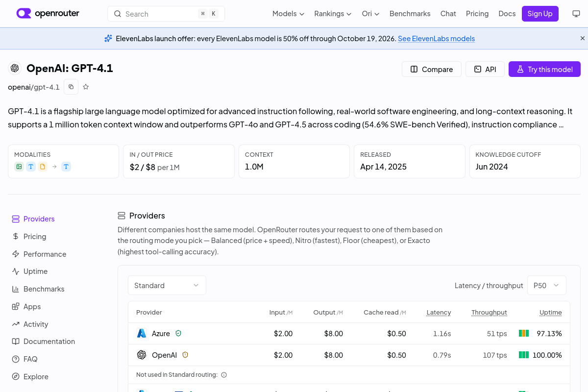
Task: Click the Compare button
Action: point(431,69)
